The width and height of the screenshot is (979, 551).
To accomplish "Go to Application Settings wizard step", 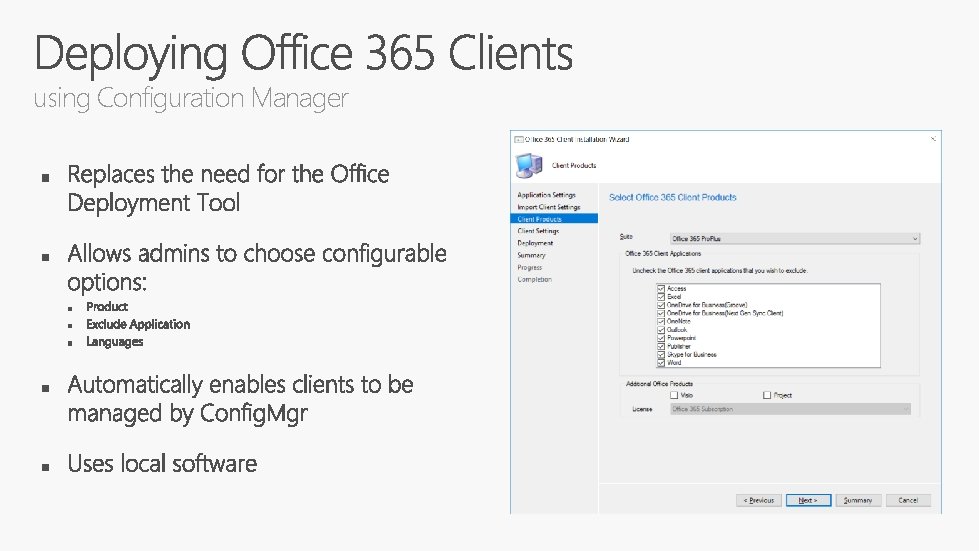I will pos(546,195).
